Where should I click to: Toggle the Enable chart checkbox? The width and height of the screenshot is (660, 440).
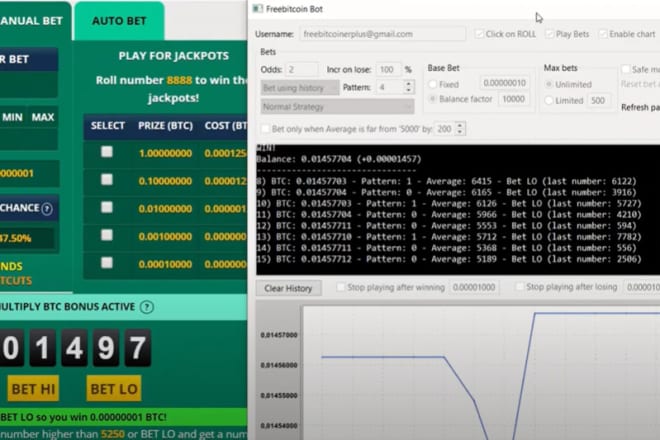[603, 34]
